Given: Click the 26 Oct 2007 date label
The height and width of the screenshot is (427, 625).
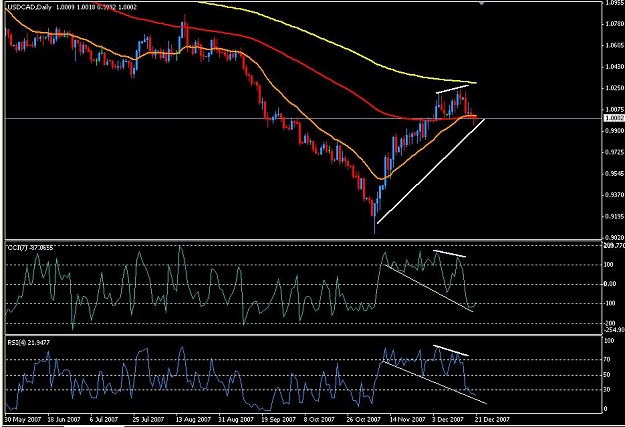Looking at the screenshot, I should (362, 419).
